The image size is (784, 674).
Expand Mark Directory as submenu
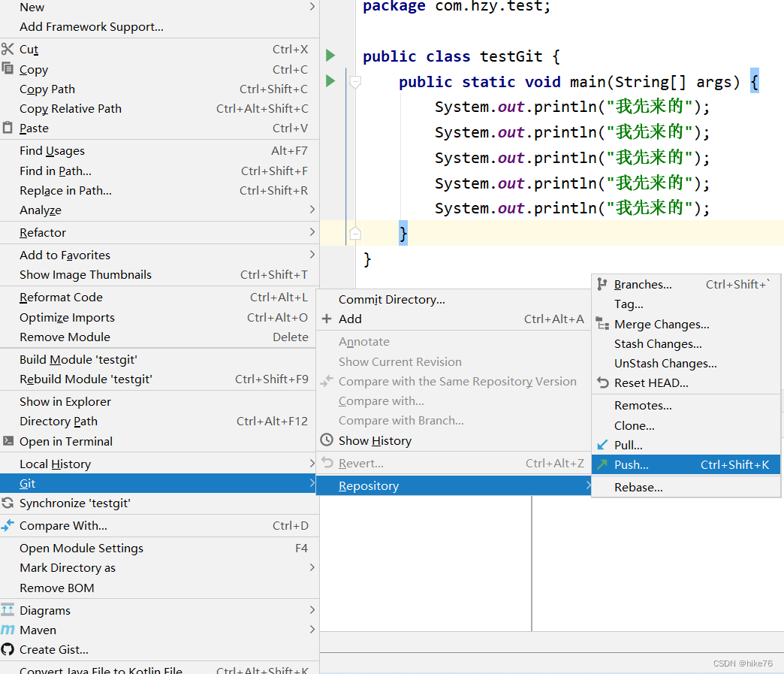[x=312, y=567]
